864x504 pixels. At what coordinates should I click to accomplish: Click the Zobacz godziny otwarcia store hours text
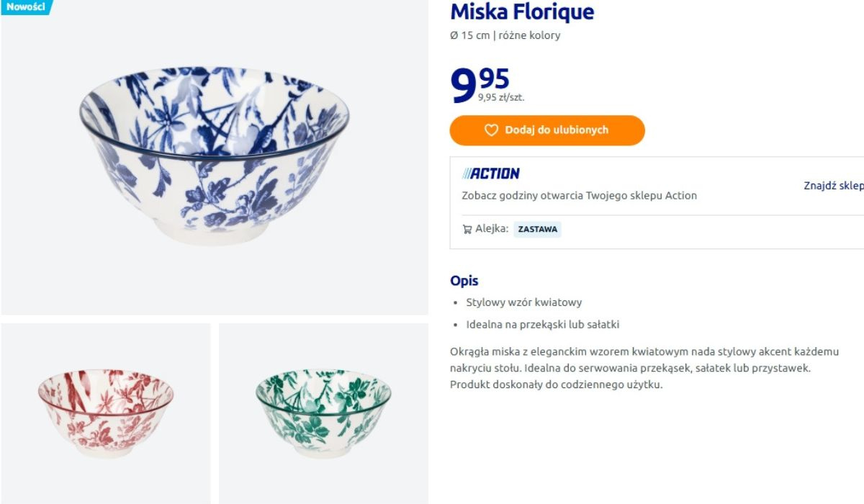pyautogui.click(x=579, y=195)
